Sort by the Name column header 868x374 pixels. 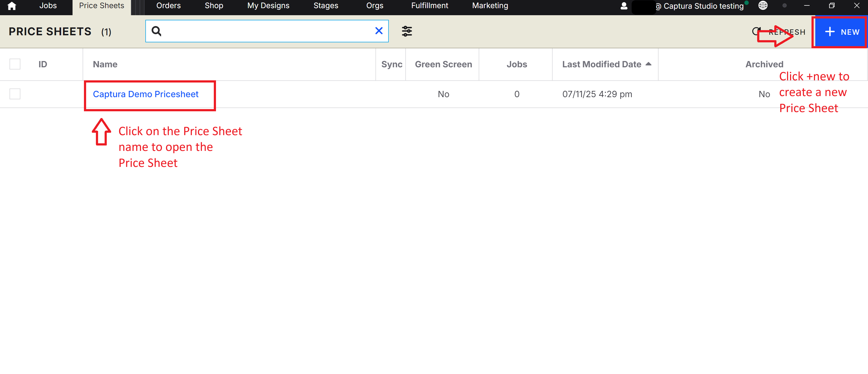[x=105, y=64]
